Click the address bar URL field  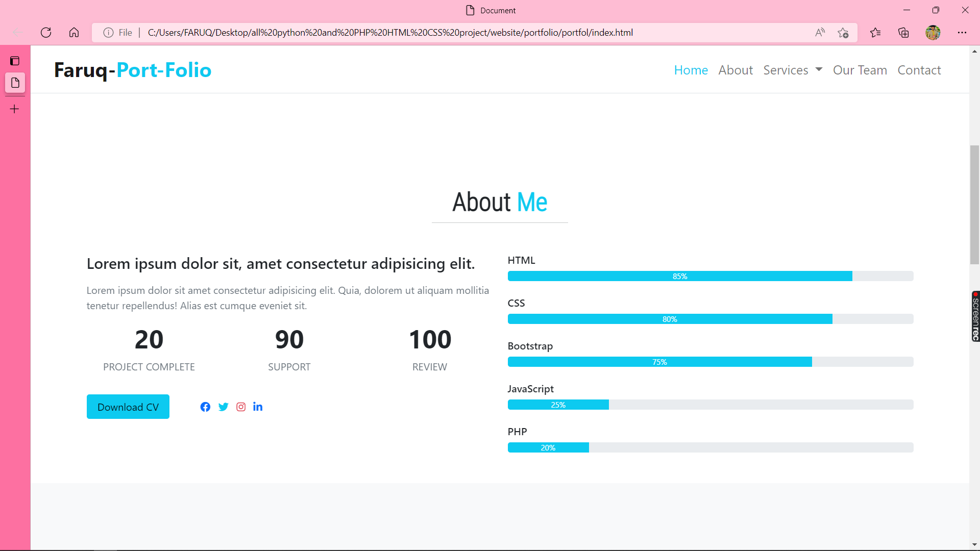click(x=390, y=33)
